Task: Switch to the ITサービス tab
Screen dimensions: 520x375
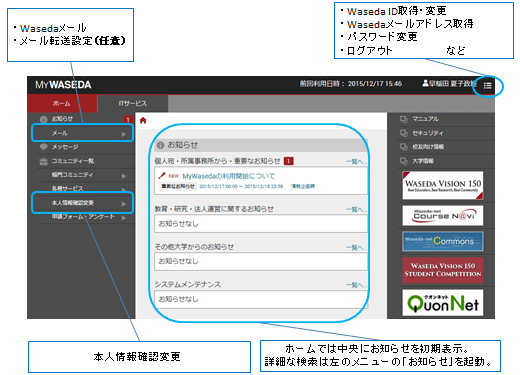Action: click(133, 103)
